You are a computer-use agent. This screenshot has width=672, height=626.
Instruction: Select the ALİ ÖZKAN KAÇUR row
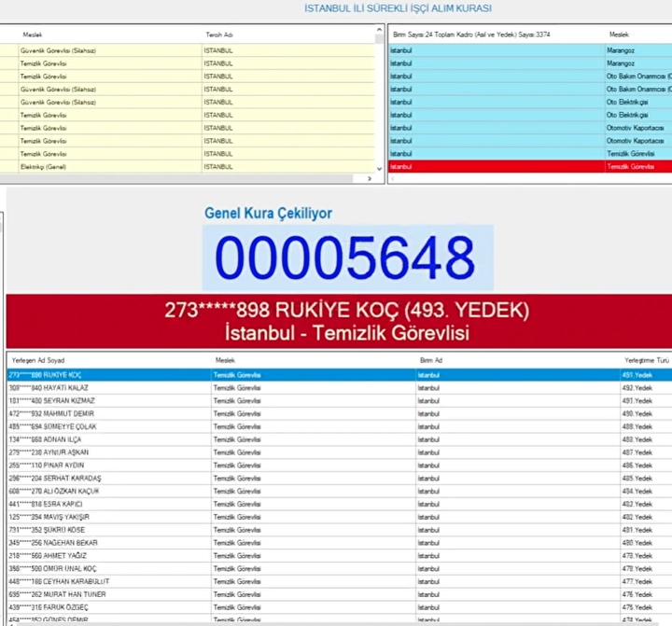340,491
